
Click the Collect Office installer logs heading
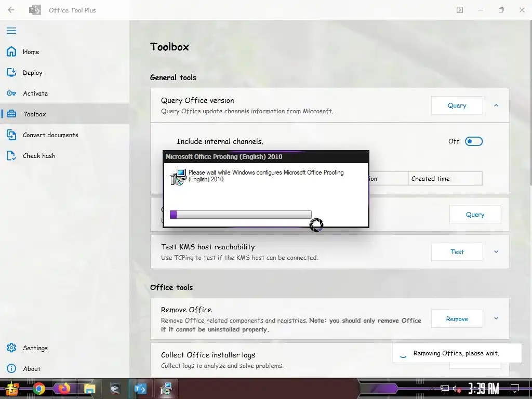coord(208,355)
